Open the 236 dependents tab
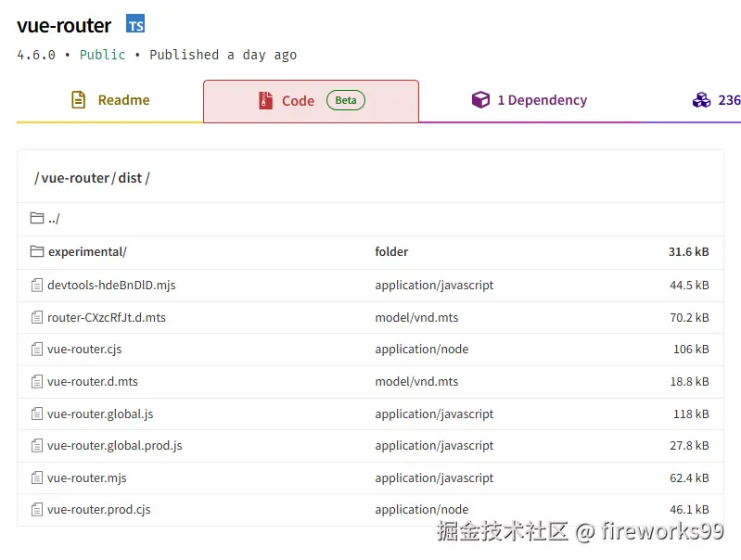 (x=715, y=100)
